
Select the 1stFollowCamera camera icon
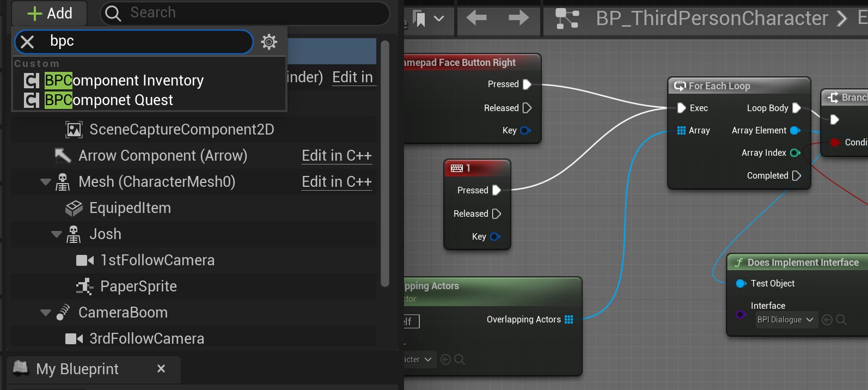coord(84,260)
